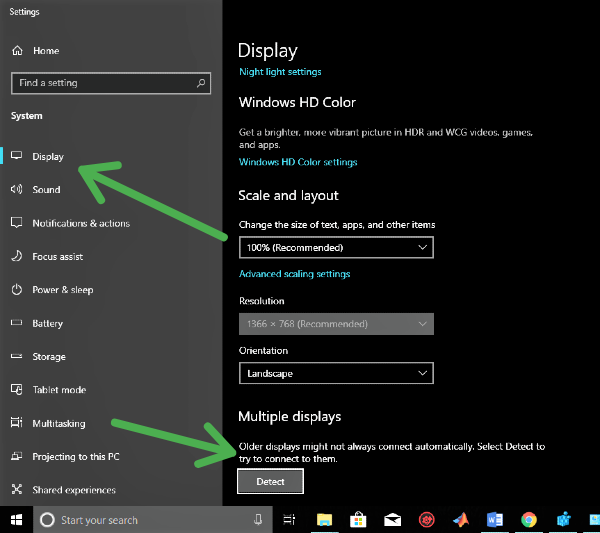Open Night light settings link
This screenshot has width=600, height=533.
[280, 72]
